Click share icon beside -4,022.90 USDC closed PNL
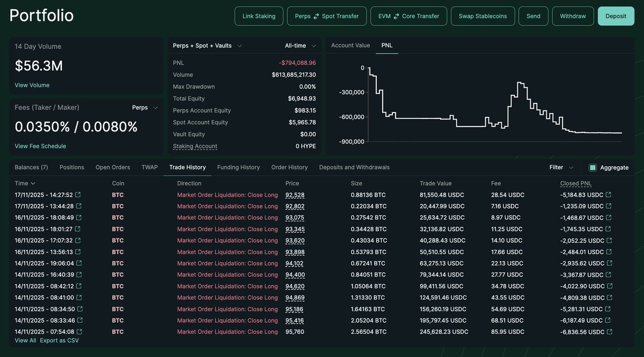 pos(610,286)
